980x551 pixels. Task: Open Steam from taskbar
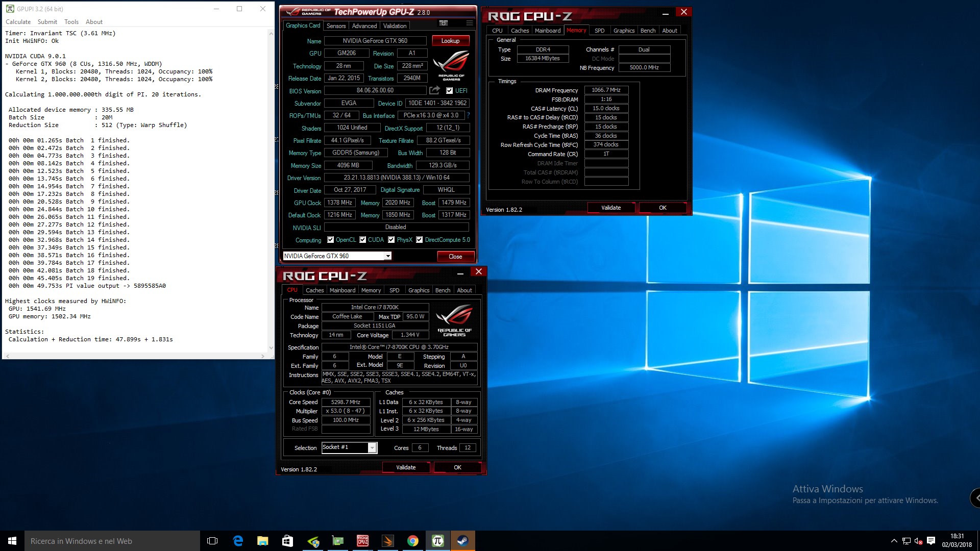click(x=463, y=541)
